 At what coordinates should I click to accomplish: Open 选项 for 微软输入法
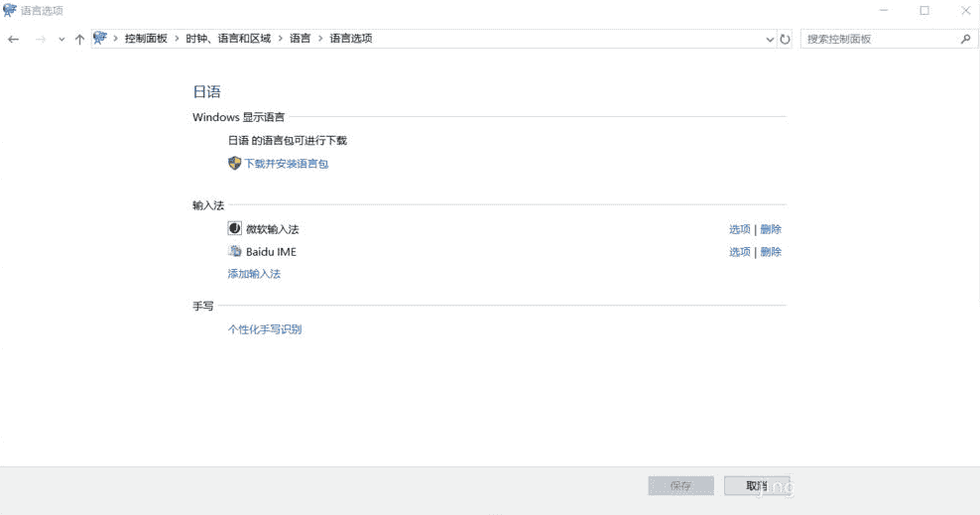pyautogui.click(x=739, y=229)
